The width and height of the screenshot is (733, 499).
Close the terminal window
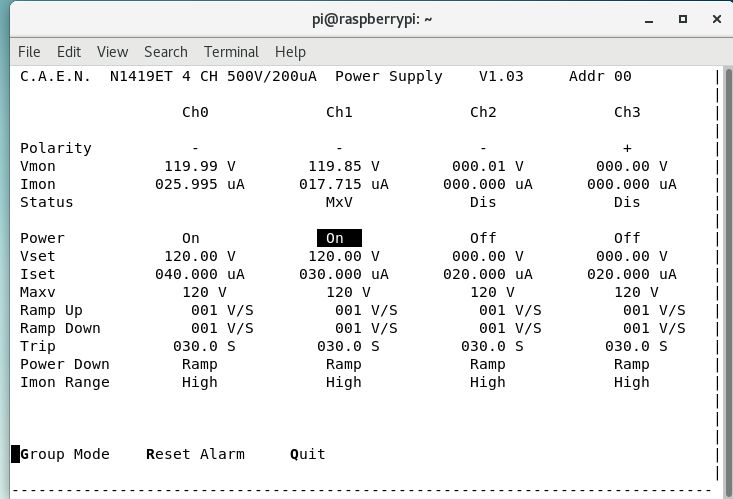pyautogui.click(x=717, y=19)
